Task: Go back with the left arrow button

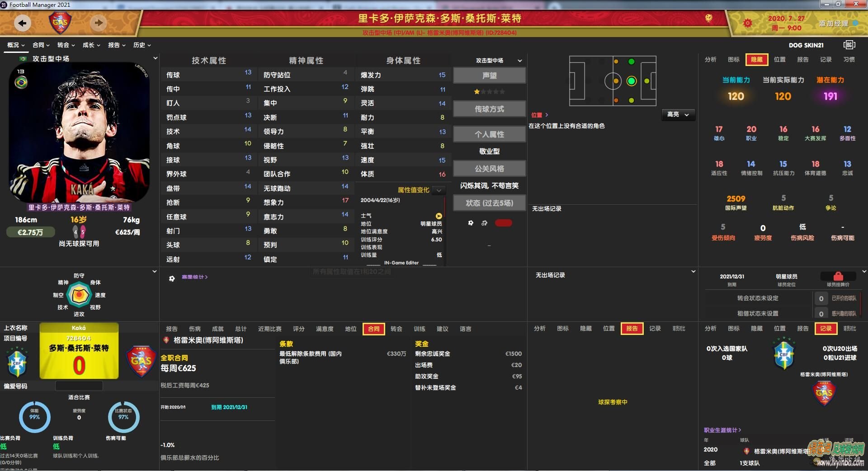Action: [22, 23]
